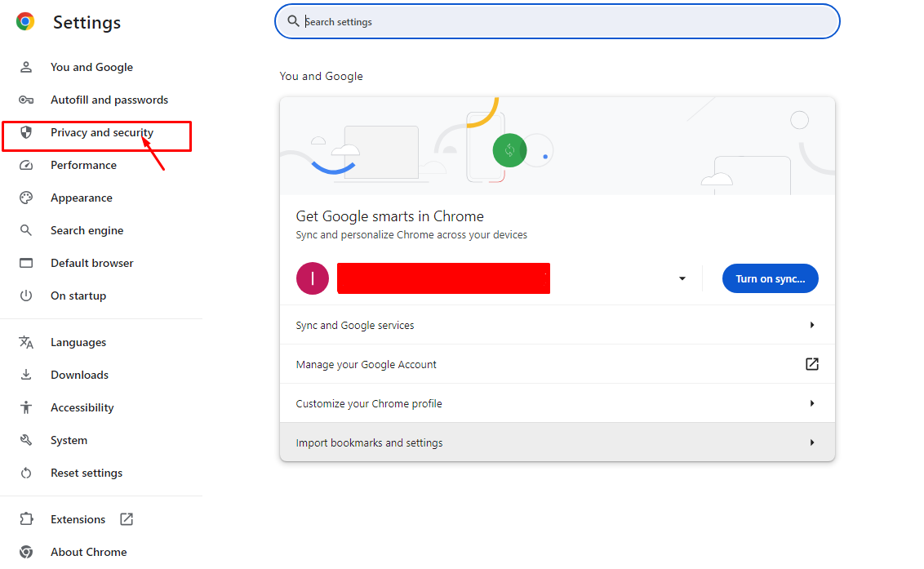This screenshot has height=569, width=924.
Task: Click the external link icon next to Extensions
Action: (127, 519)
